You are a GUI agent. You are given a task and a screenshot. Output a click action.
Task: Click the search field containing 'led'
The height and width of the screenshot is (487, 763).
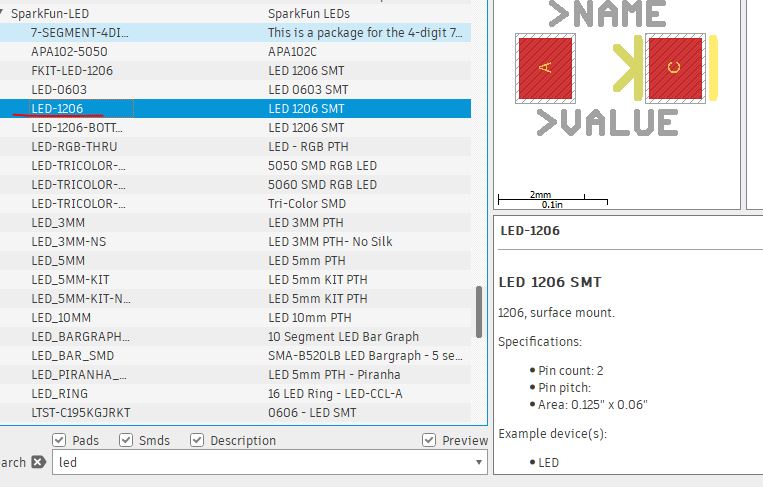tap(270, 462)
